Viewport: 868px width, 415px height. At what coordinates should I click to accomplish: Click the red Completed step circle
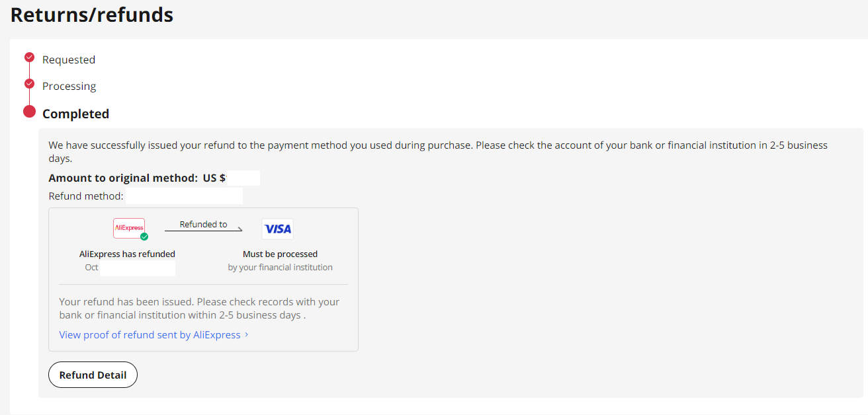[29, 111]
